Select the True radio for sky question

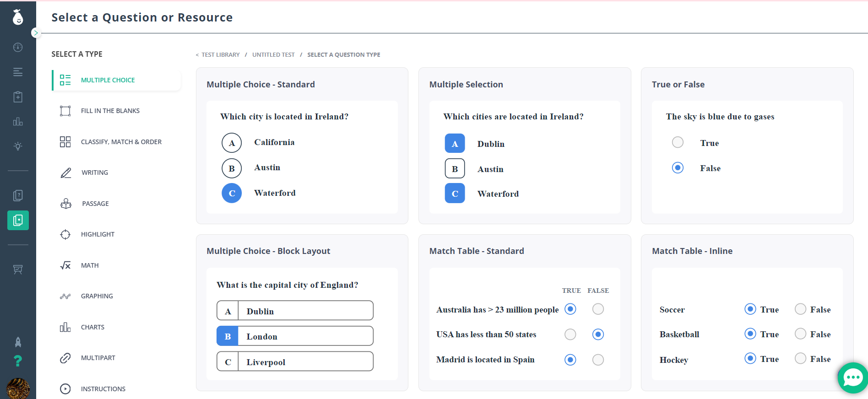678,143
